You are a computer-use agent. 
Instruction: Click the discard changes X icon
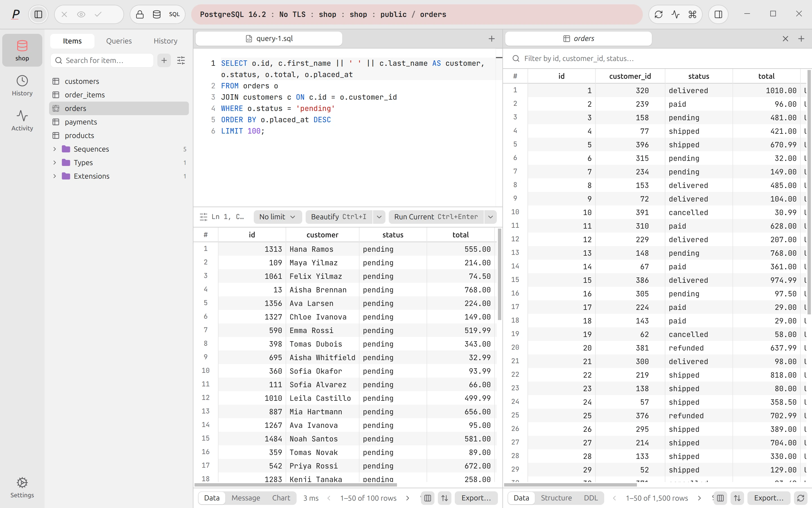64,14
